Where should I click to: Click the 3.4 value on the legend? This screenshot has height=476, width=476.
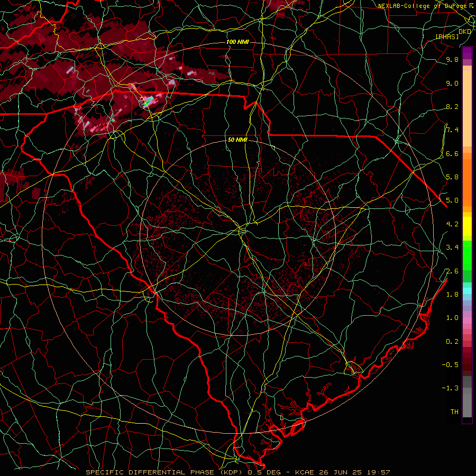tap(452, 248)
